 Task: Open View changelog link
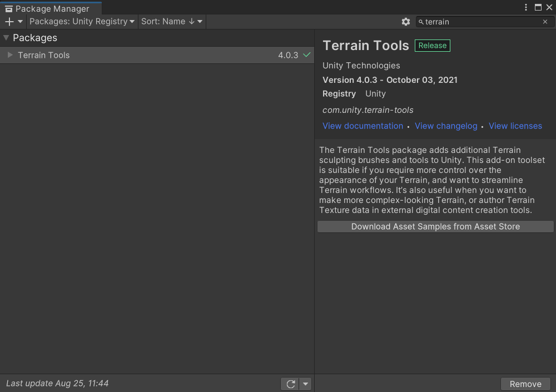click(x=446, y=126)
